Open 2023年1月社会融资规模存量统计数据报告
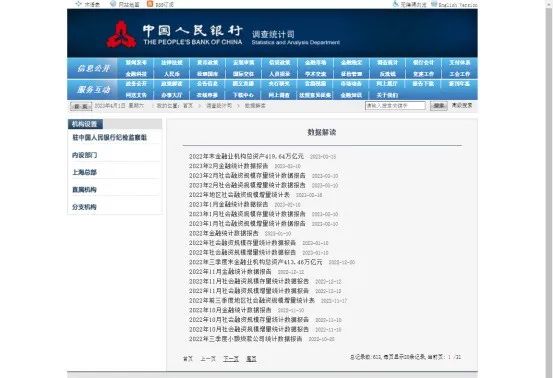 pyautogui.click(x=247, y=214)
